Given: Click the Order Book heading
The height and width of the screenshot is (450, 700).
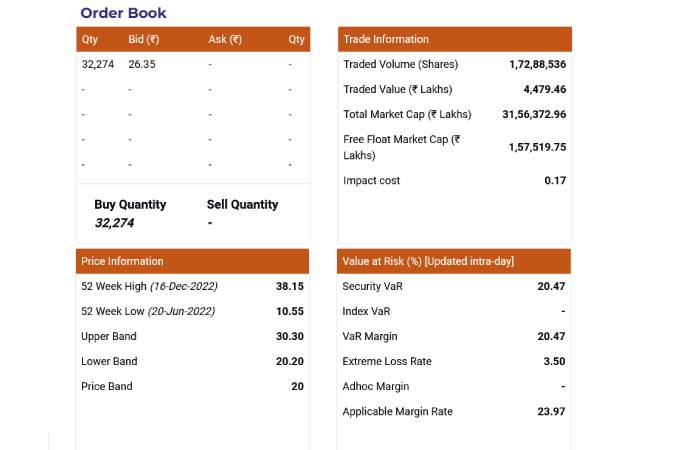Looking at the screenshot, I should (x=123, y=13).
